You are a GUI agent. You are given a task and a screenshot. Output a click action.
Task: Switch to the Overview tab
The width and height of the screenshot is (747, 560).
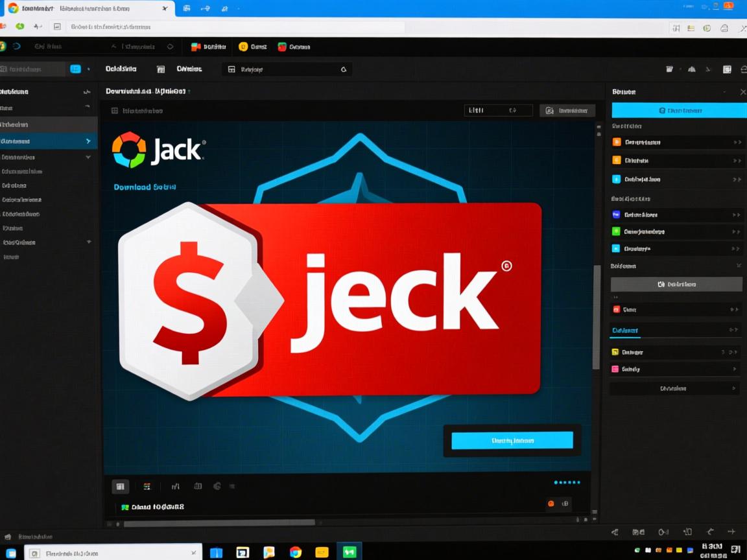point(188,69)
